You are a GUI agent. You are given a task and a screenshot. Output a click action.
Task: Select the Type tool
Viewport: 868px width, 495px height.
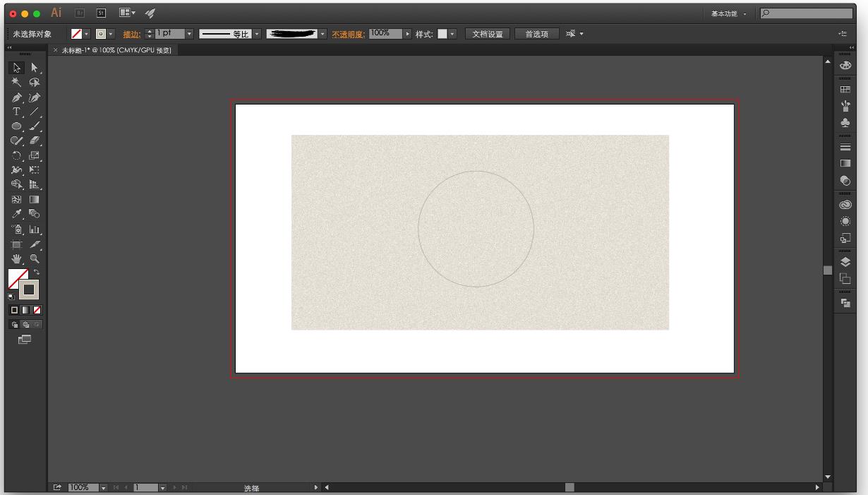[16, 112]
